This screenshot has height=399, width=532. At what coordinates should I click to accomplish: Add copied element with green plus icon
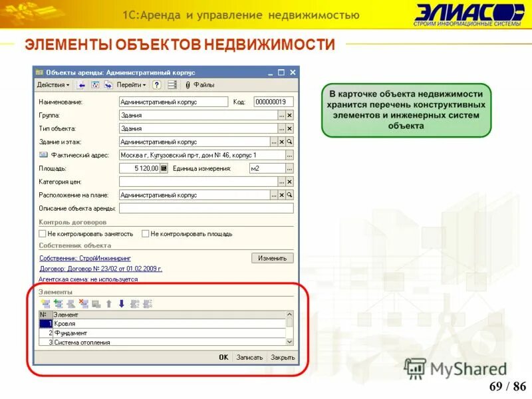[59, 304]
